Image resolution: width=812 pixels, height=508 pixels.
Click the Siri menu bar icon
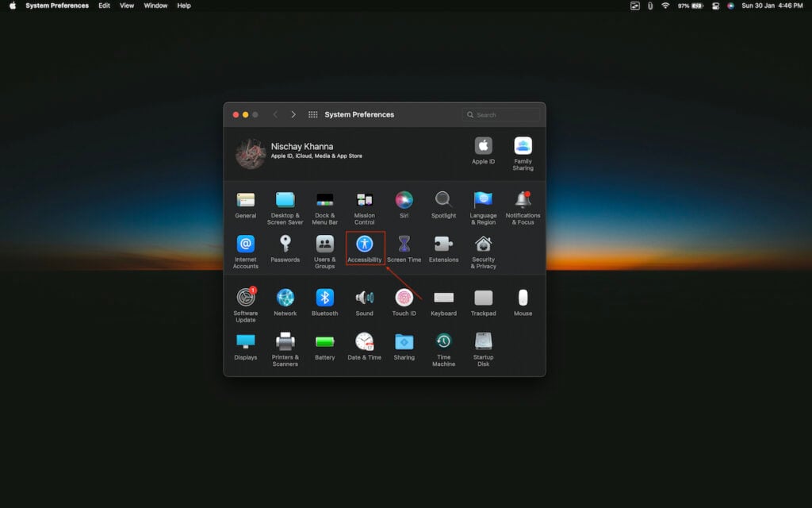(730, 6)
